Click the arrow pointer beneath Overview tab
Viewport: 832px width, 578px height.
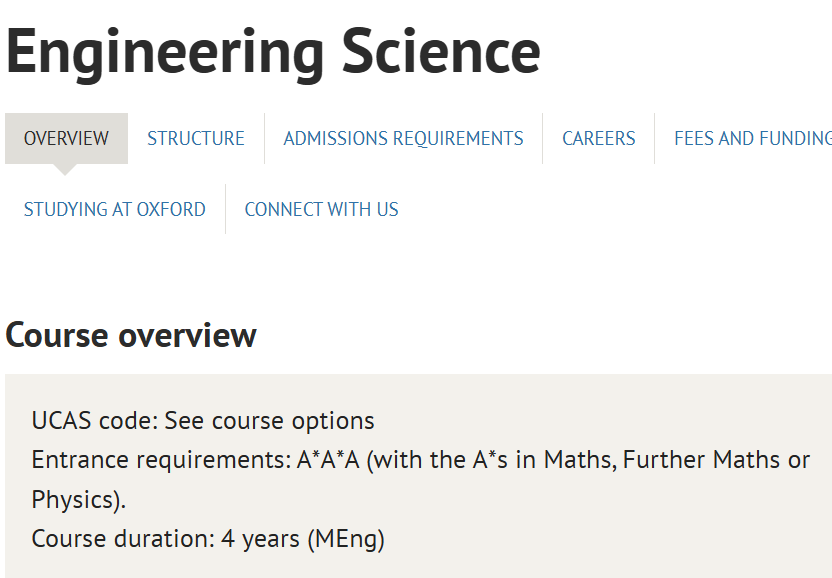pyautogui.click(x=66, y=169)
